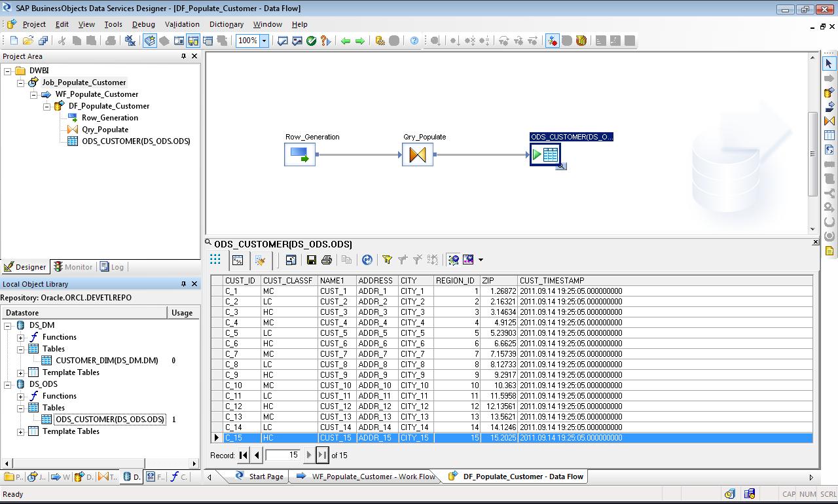Pin the Local Object Library panel
The width and height of the screenshot is (838, 504).
point(183,284)
